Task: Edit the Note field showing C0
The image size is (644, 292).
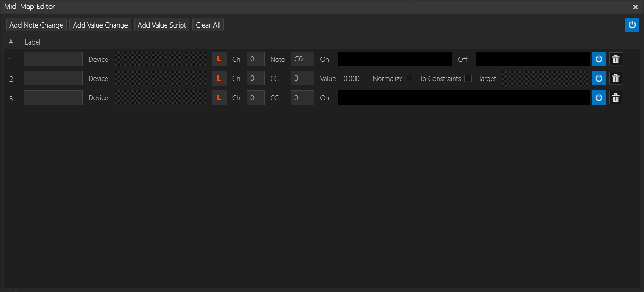Action: (x=303, y=59)
